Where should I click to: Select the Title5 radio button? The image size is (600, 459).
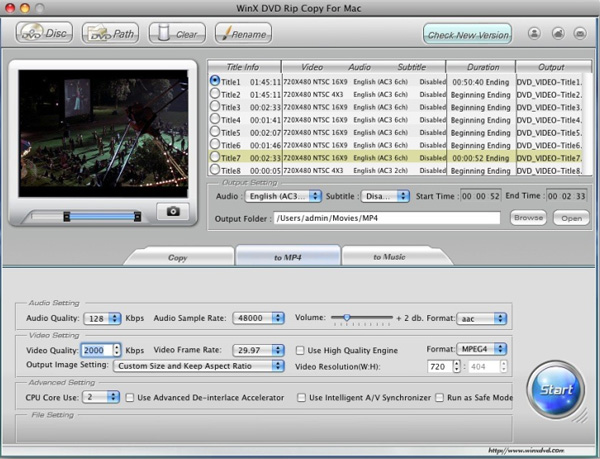tap(215, 131)
